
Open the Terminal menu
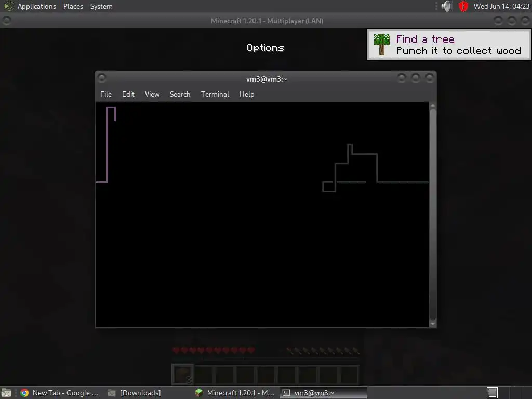[x=215, y=94]
